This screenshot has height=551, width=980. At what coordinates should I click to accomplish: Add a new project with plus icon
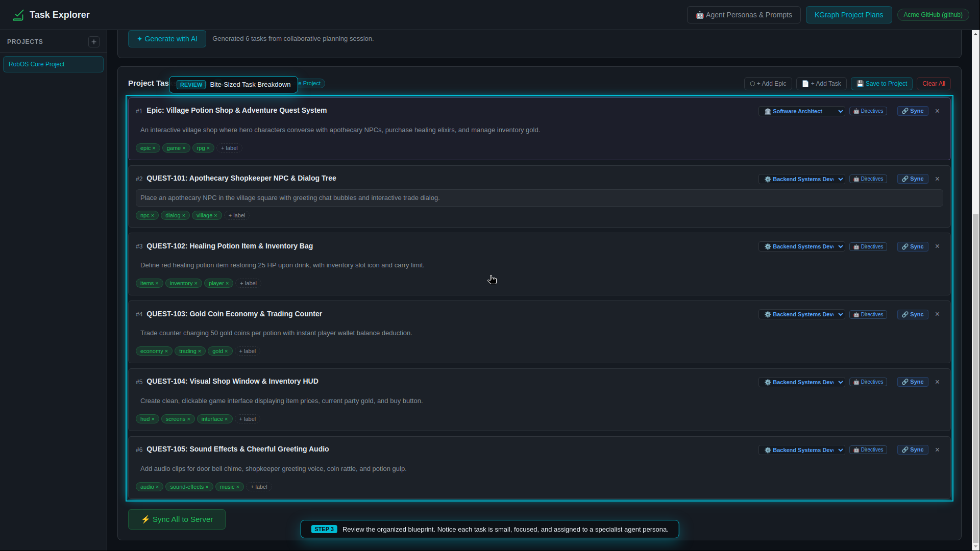94,42
